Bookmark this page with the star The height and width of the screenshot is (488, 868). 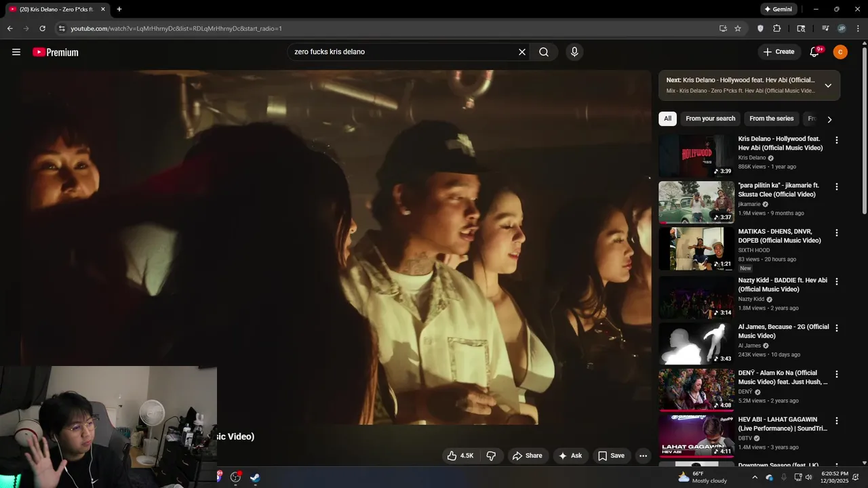coord(738,28)
